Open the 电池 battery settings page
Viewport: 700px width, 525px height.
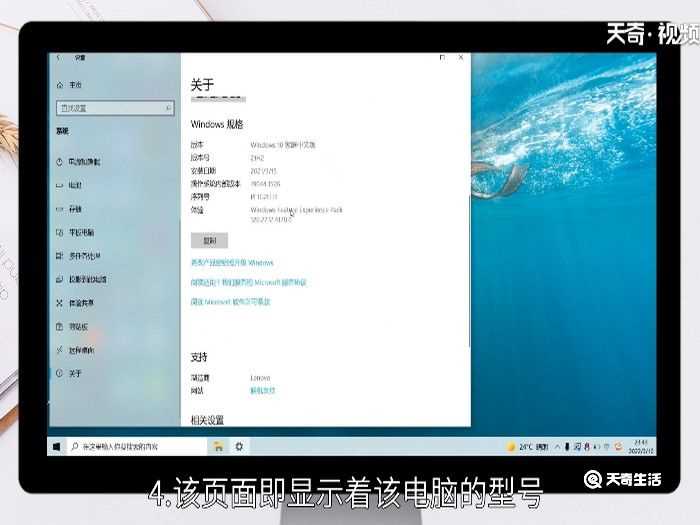69,185
